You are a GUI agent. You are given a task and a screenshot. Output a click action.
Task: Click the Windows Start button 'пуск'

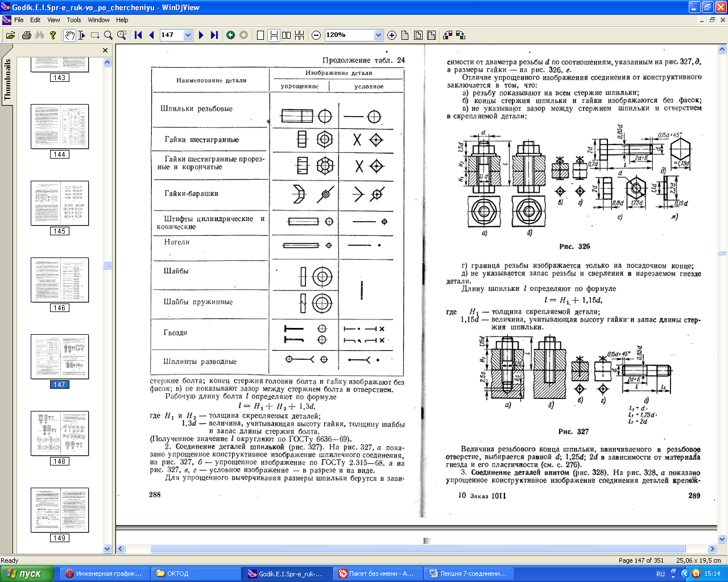[27, 573]
